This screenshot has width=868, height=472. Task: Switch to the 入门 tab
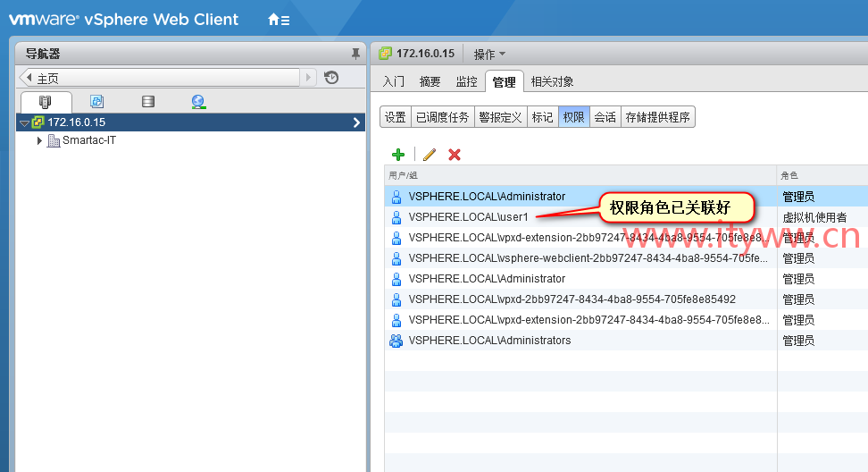click(x=394, y=82)
